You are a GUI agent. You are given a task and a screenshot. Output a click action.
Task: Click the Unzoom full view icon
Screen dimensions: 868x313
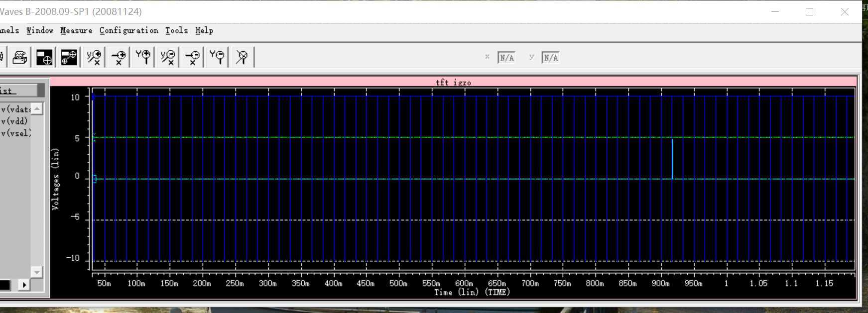pos(242,57)
